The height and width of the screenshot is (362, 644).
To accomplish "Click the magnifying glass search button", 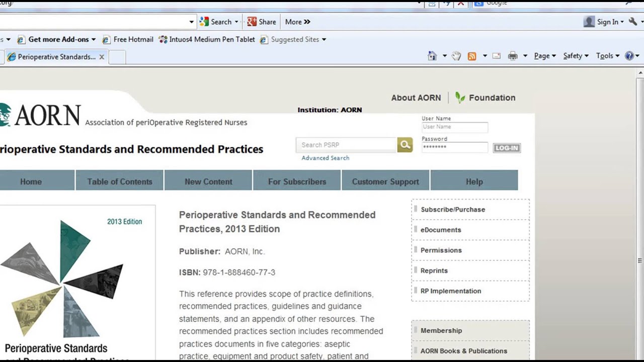I will click(x=405, y=145).
